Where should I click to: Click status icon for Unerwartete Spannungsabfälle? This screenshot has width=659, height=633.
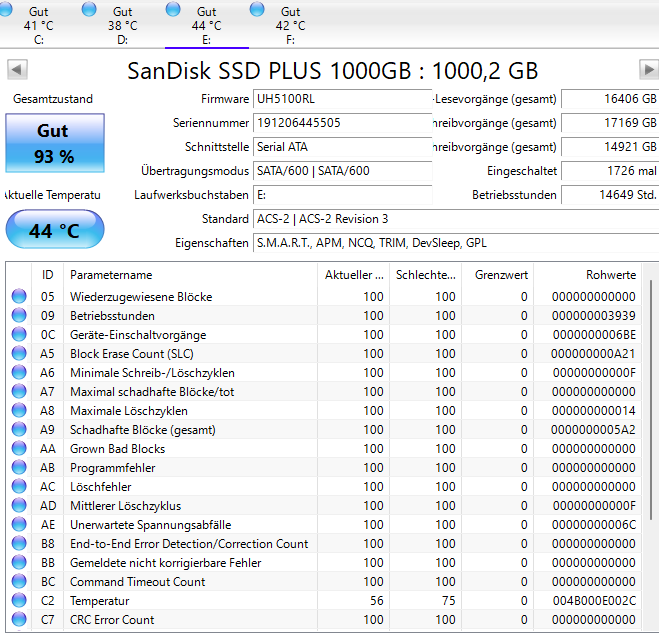pyautogui.click(x=19, y=524)
